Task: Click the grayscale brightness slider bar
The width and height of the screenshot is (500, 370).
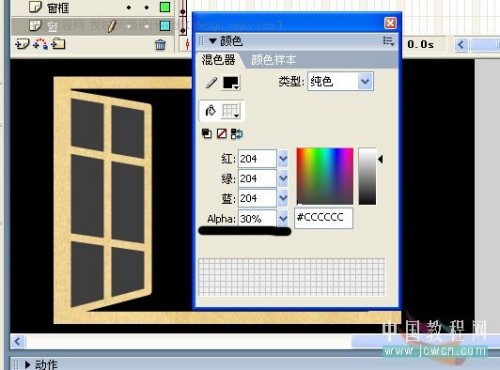Action: pyautogui.click(x=367, y=176)
